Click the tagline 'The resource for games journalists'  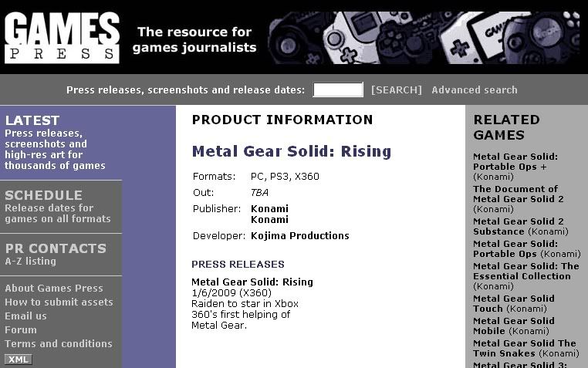(x=194, y=39)
